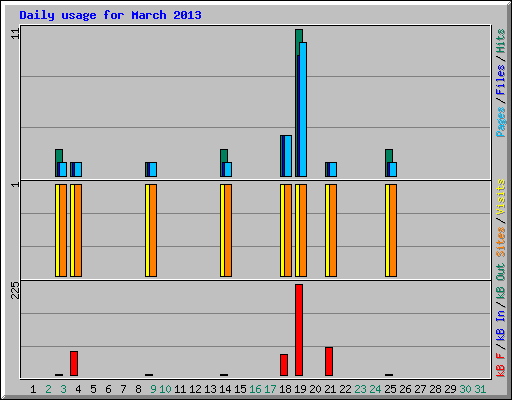The height and width of the screenshot is (400, 512).
Task: Click the orange sites bar for day 25
Action: coord(393,230)
